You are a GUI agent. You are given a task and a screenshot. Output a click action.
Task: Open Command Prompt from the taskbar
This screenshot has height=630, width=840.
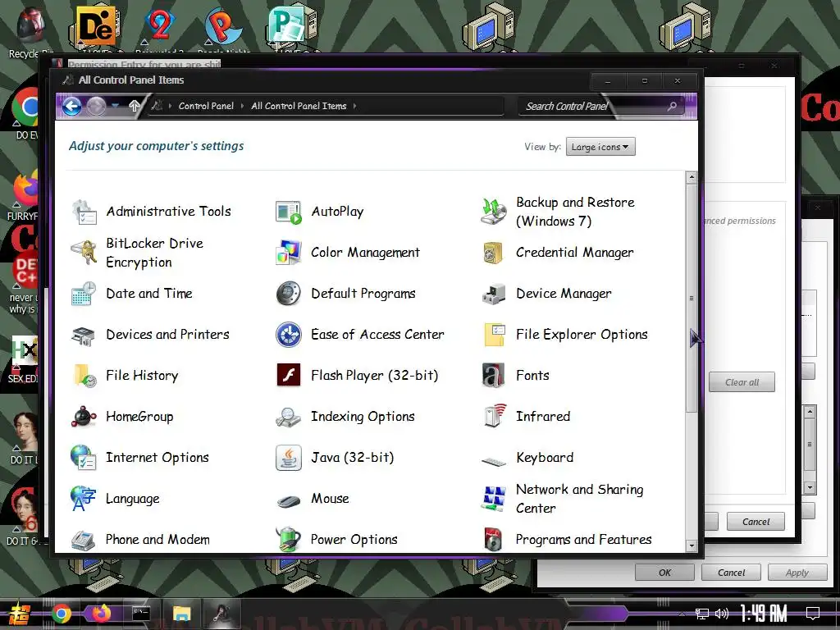[141, 613]
